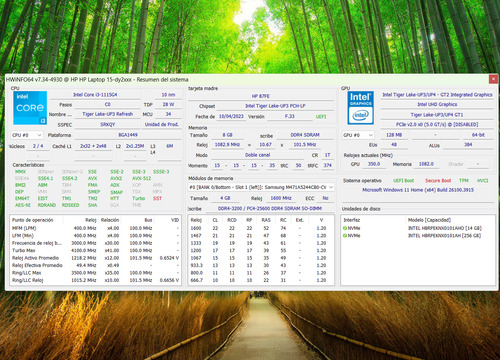The height and width of the screenshot is (360, 500).
Task: Click the DDR4-3200 / PC4-25600 module type
Action: pyautogui.click(x=270, y=208)
